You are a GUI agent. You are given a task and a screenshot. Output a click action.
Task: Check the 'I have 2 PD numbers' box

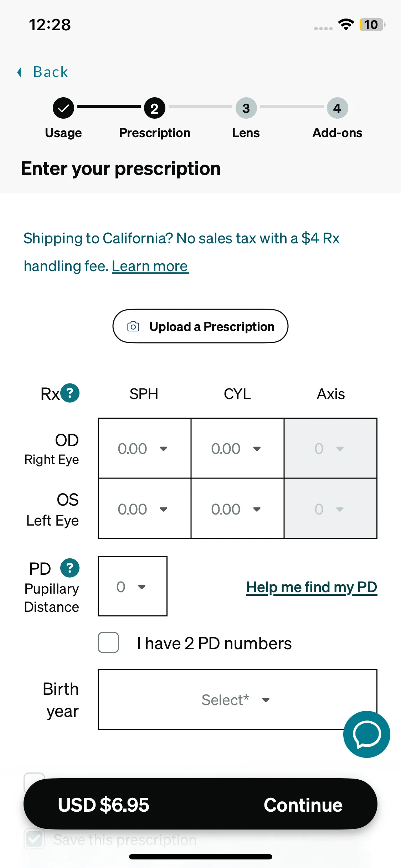pos(108,642)
